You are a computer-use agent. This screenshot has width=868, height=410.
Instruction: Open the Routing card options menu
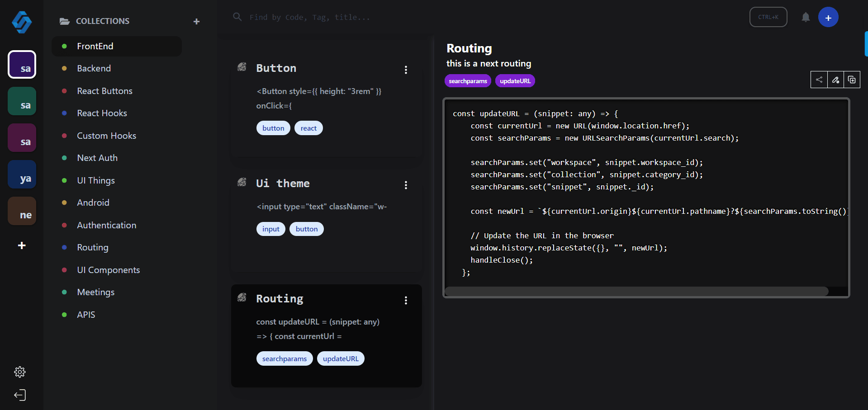[x=406, y=300]
